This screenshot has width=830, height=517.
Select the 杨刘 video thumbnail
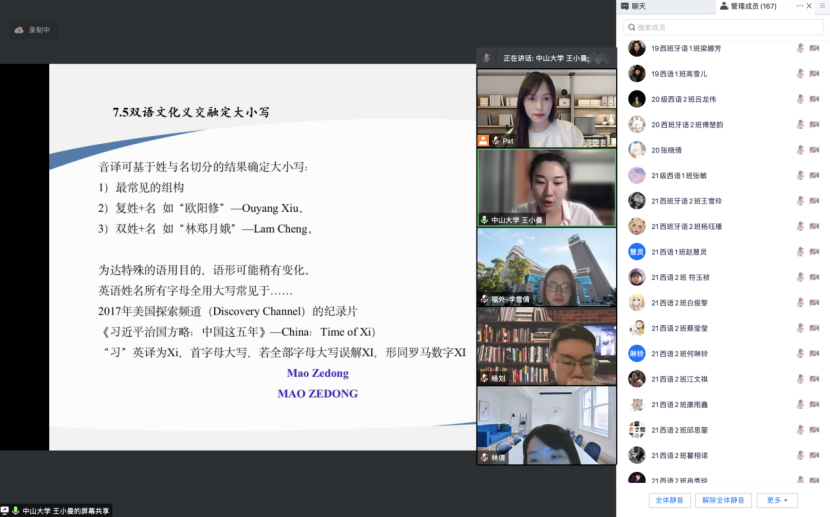(546, 343)
